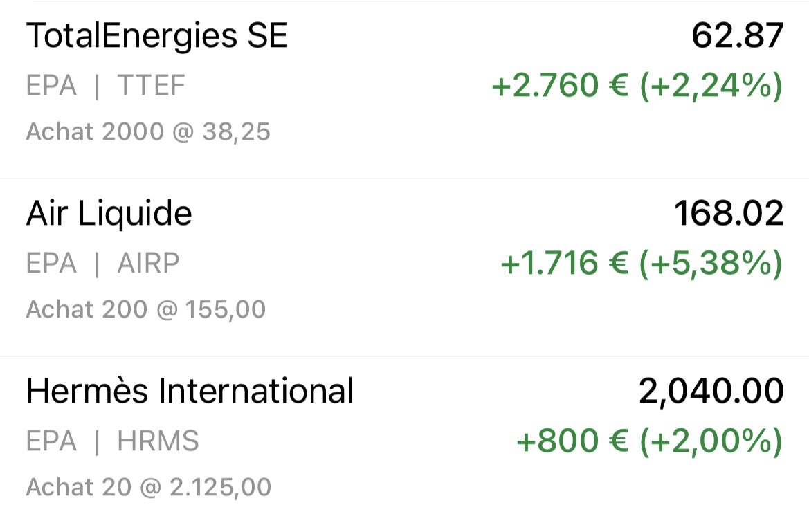Select the TTEF ticker symbol
809x532 pixels.
tap(151, 86)
